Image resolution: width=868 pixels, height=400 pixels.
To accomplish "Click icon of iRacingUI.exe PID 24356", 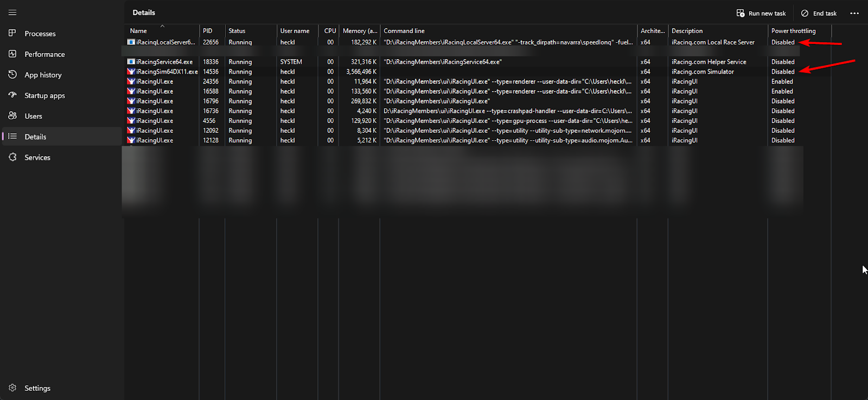I will coord(131,81).
